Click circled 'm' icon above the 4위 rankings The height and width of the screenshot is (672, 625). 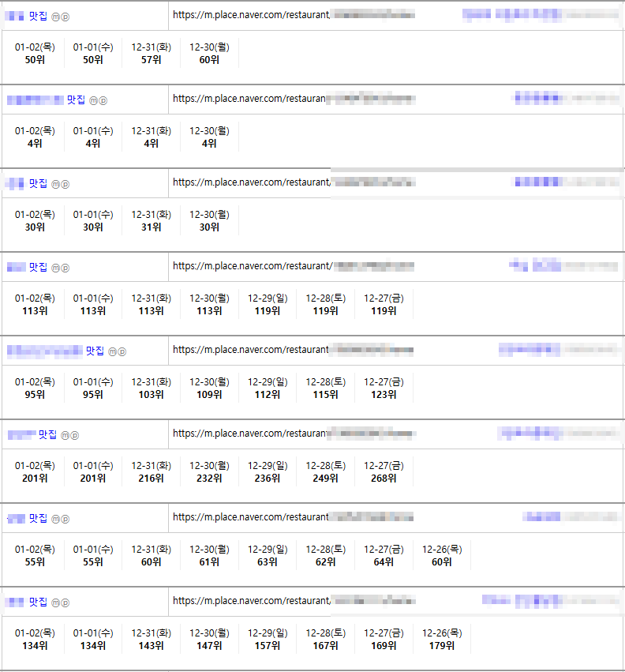(x=93, y=100)
